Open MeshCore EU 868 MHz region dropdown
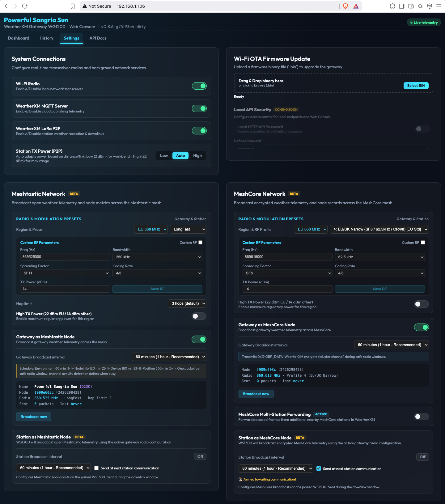 coord(311,229)
